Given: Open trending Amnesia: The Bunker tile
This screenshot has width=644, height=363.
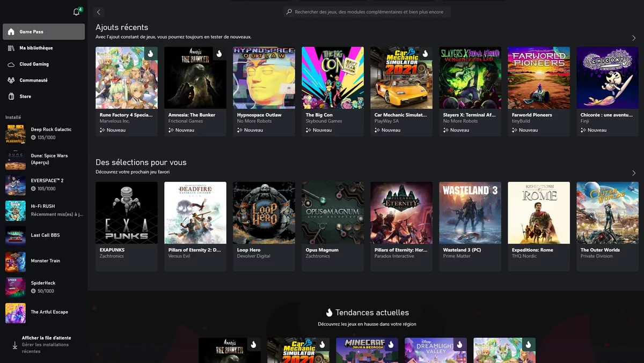Looking at the screenshot, I should pos(230,351).
